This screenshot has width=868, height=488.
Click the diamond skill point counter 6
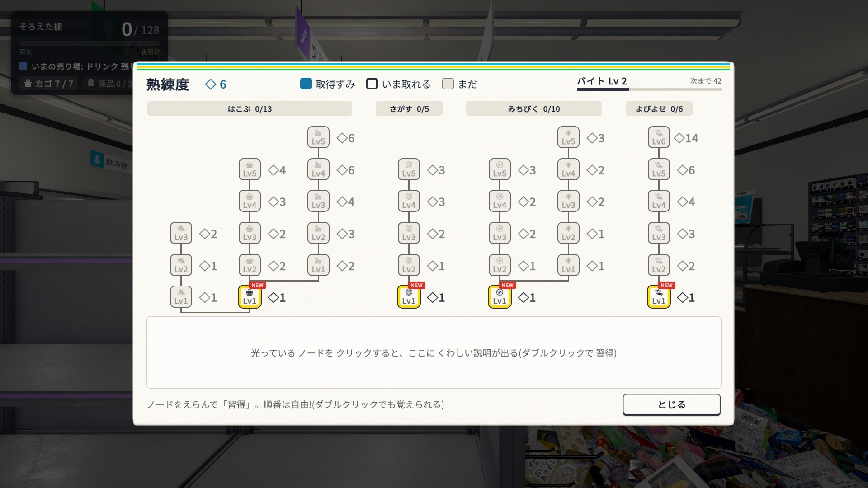(216, 84)
